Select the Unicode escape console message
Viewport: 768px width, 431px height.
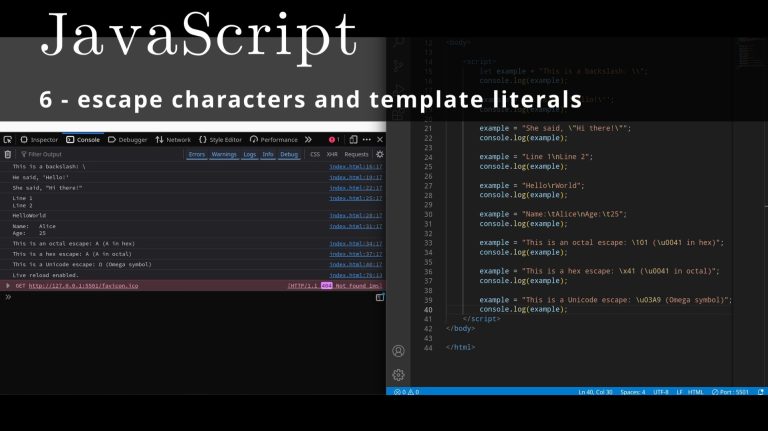tap(82, 264)
